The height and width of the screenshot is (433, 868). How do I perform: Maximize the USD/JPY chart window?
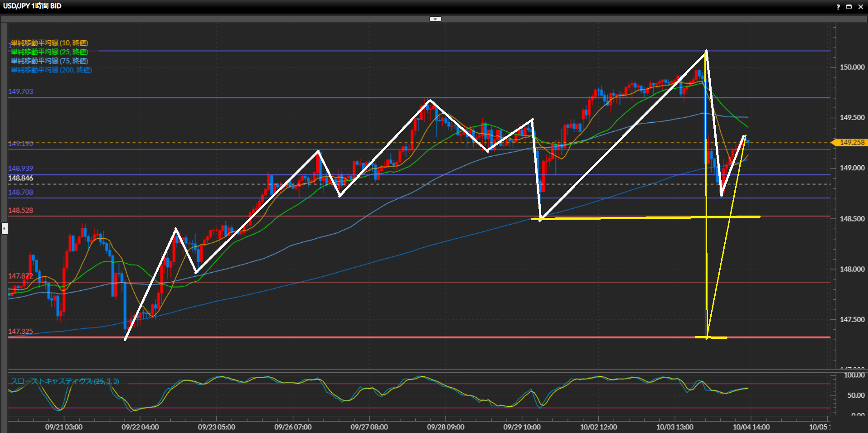(x=849, y=7)
